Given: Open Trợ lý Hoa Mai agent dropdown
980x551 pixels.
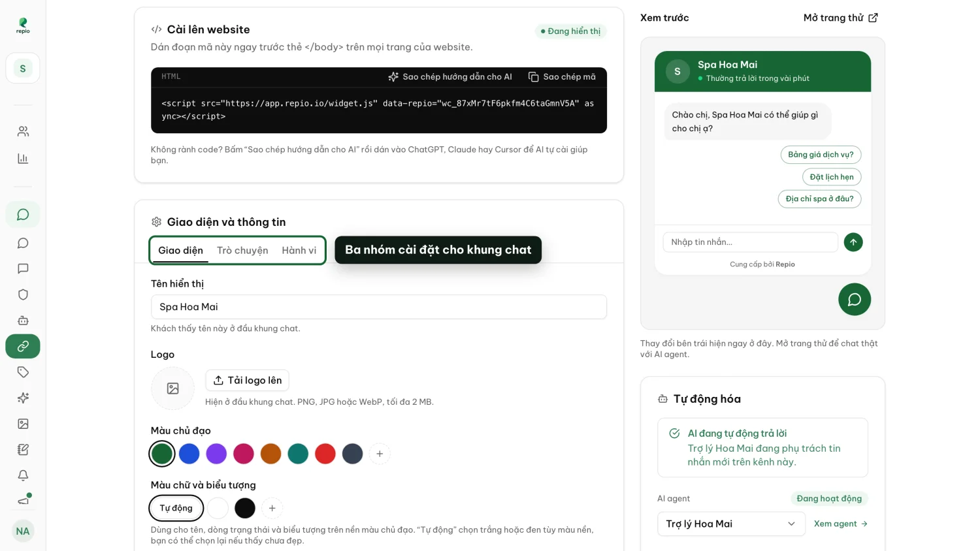Looking at the screenshot, I should (x=730, y=524).
